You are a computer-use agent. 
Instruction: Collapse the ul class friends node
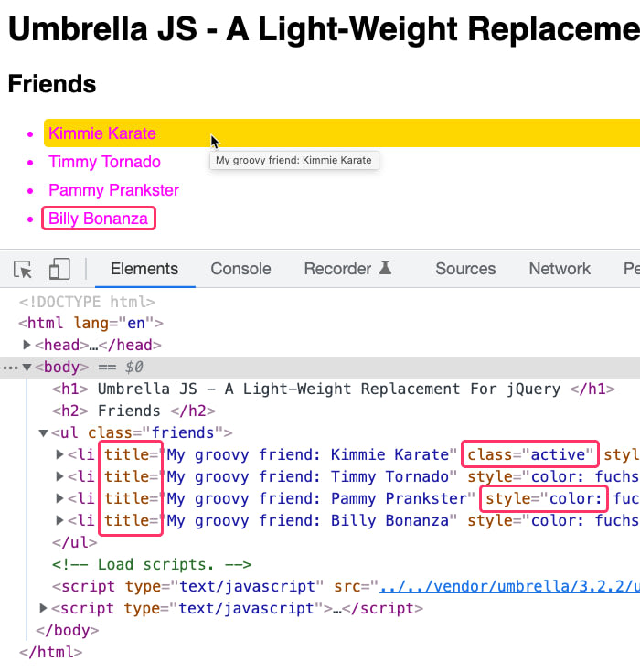pos(43,432)
